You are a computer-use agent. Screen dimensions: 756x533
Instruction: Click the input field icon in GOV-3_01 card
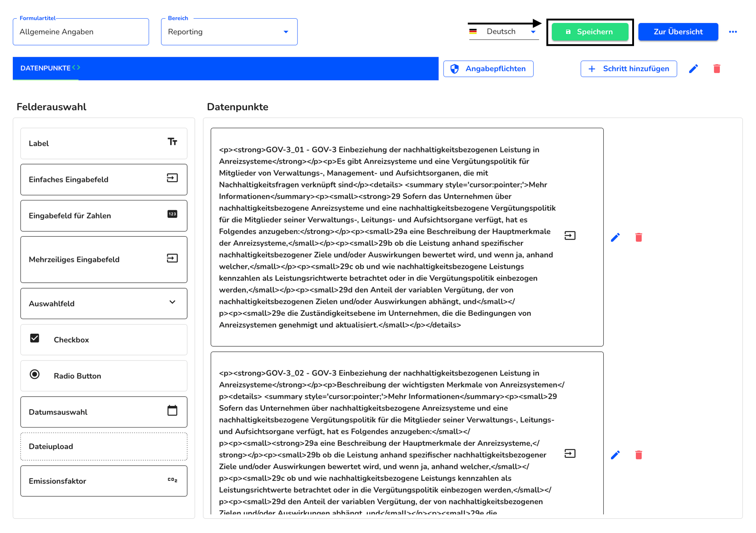(x=570, y=236)
